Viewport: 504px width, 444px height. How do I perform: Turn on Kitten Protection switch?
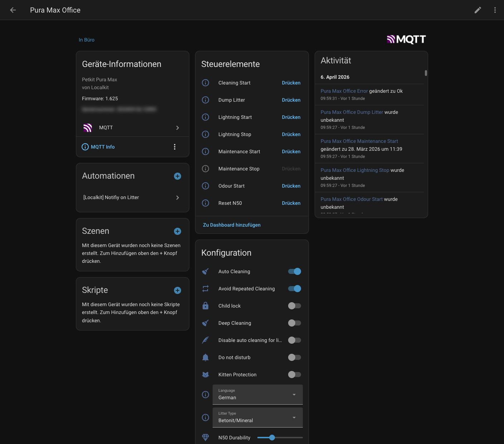[x=295, y=375]
